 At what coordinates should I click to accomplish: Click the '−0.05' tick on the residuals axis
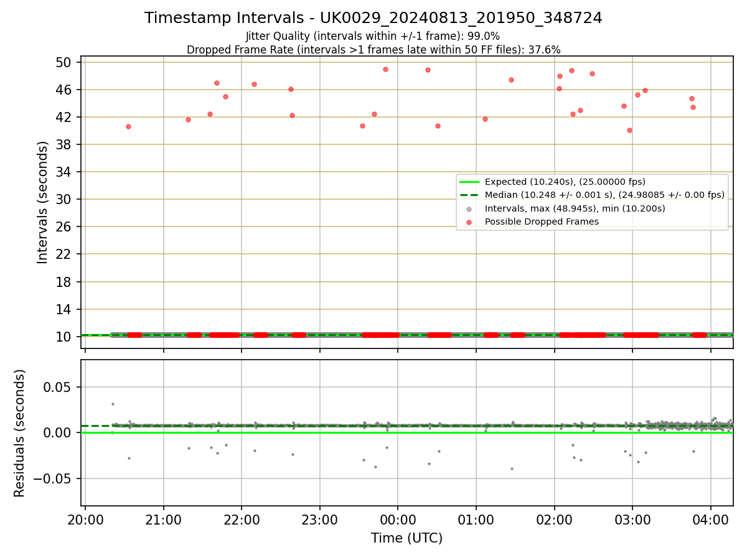coord(54,478)
